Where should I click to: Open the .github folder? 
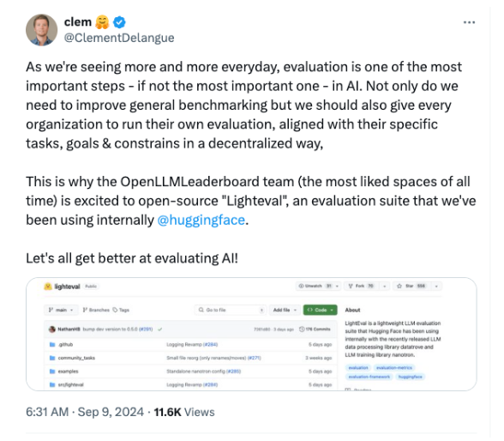pos(65,345)
